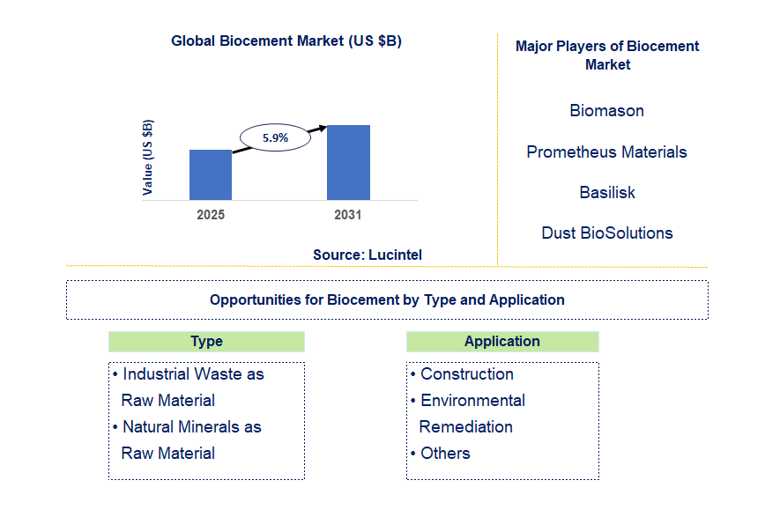This screenshot has width=765, height=532.
Task: Click the 'Major Players of Biocement Market' heading
Action: click(x=607, y=55)
